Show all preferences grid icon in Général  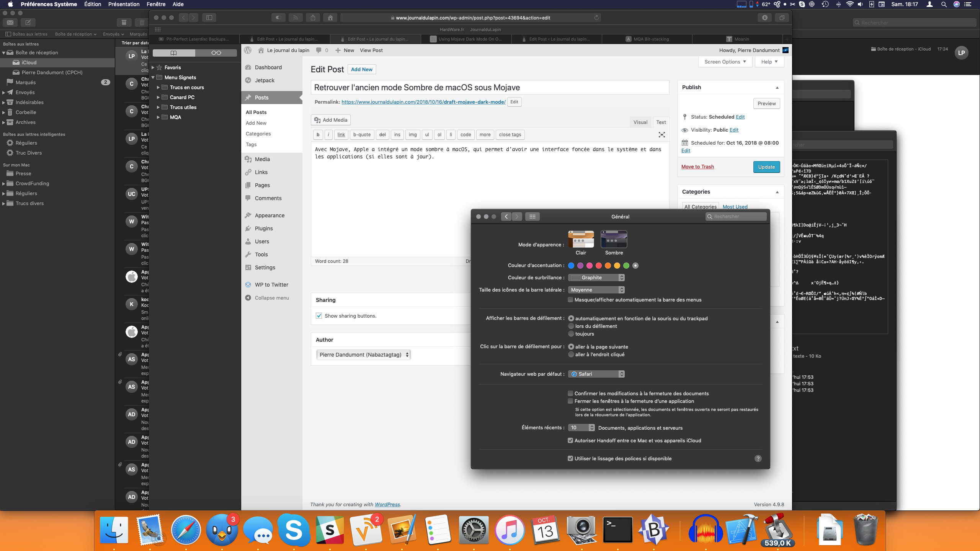coord(532,217)
